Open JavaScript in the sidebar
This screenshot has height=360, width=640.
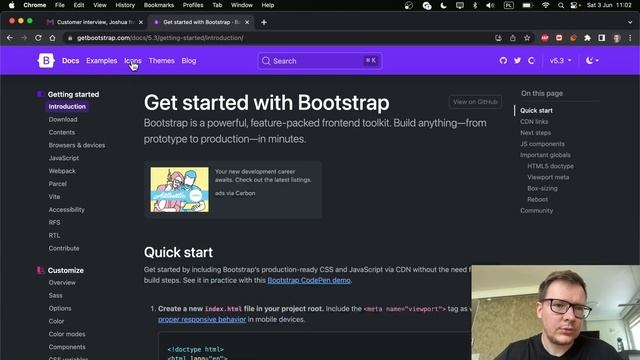pyautogui.click(x=64, y=158)
